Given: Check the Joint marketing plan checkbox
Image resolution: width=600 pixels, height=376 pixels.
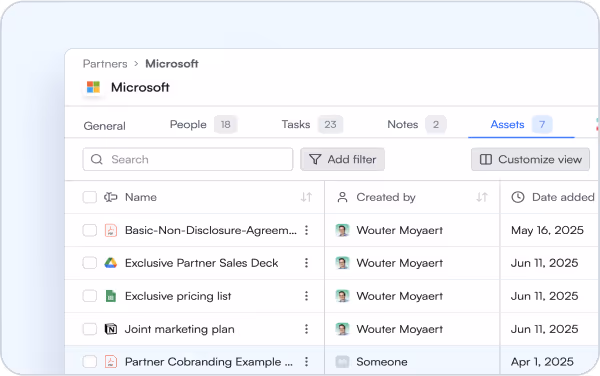Looking at the screenshot, I should point(90,329).
